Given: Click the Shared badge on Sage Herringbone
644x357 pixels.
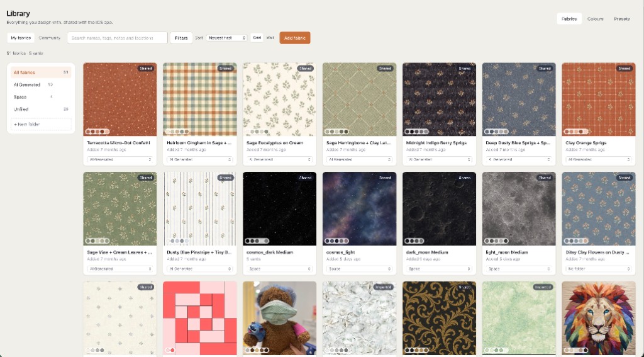Looking at the screenshot, I should tap(386, 68).
